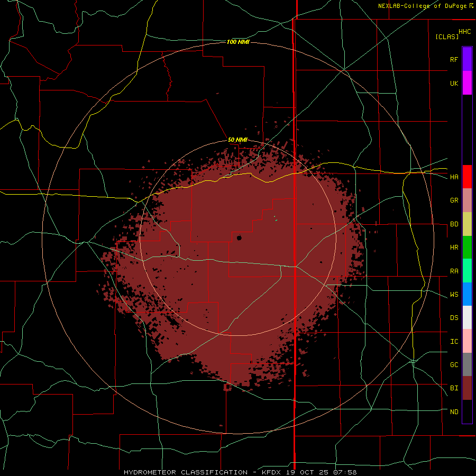
Task: Select the GR legend color block
Action: click(467, 200)
